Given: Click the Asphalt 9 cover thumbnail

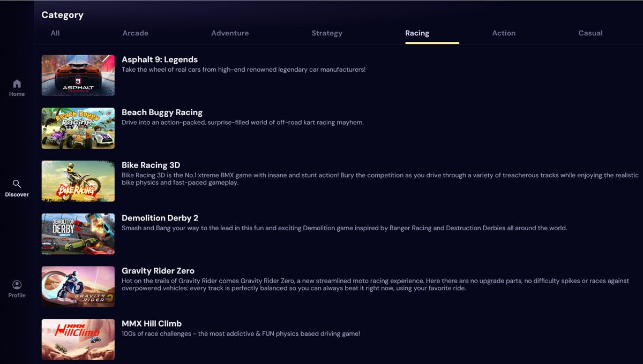Looking at the screenshot, I should [x=78, y=75].
